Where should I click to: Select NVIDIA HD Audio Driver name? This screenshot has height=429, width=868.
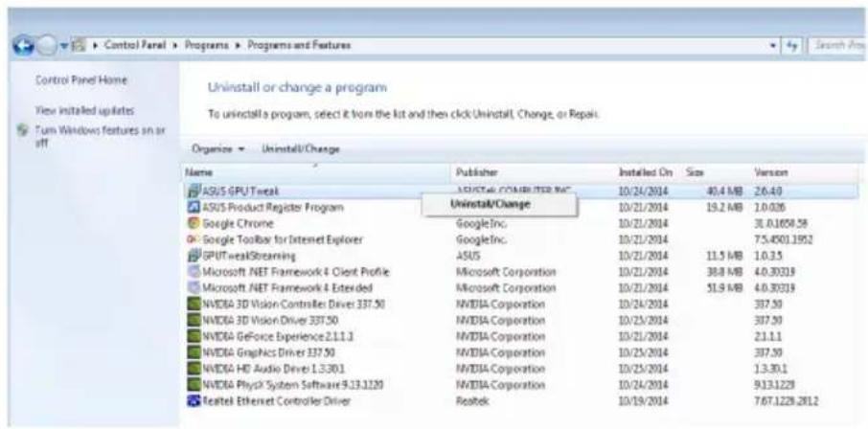(274, 369)
